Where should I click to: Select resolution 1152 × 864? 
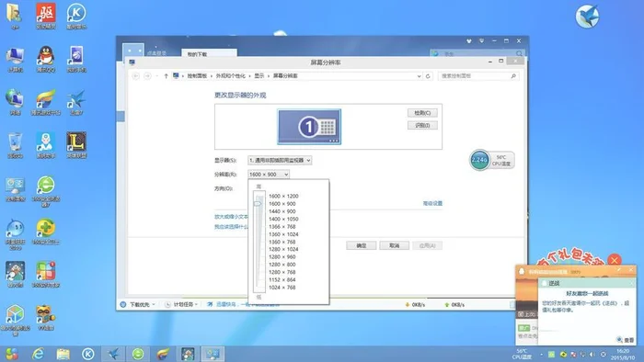click(x=282, y=280)
